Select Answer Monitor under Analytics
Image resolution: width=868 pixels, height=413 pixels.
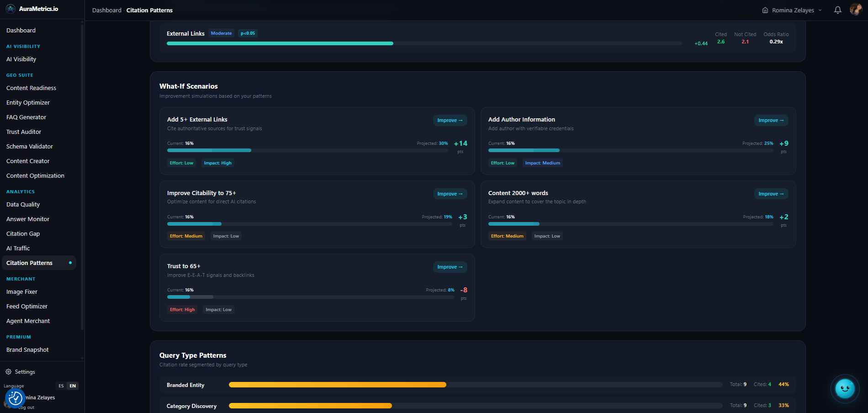pos(27,219)
